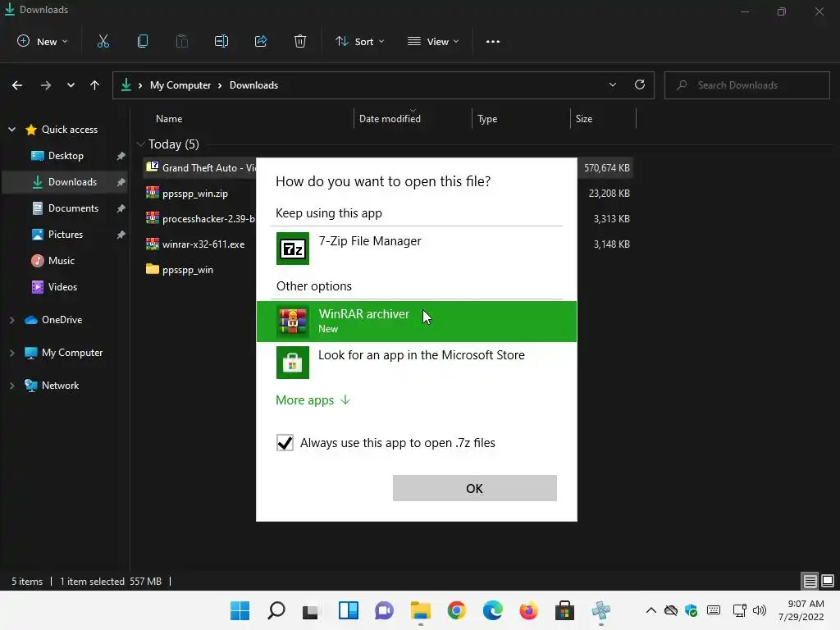Select the 7-Zip File Manager icon
The height and width of the screenshot is (630, 840).
point(293,249)
